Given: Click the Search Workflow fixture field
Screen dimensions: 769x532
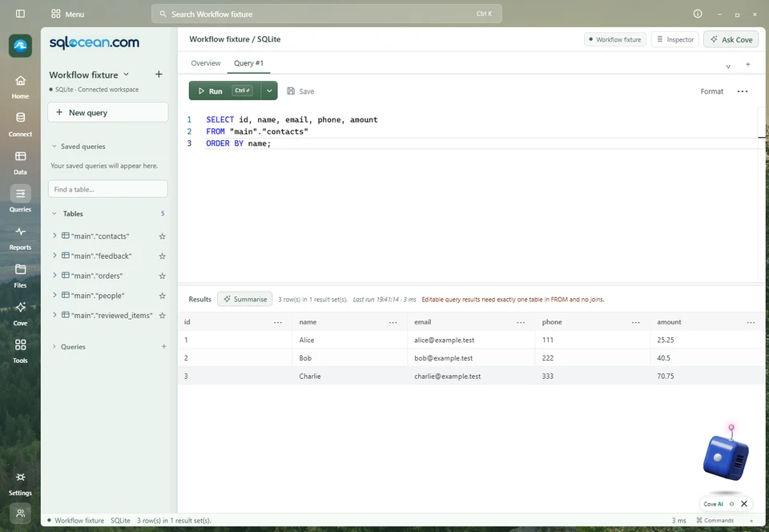Looking at the screenshot, I should [327, 14].
